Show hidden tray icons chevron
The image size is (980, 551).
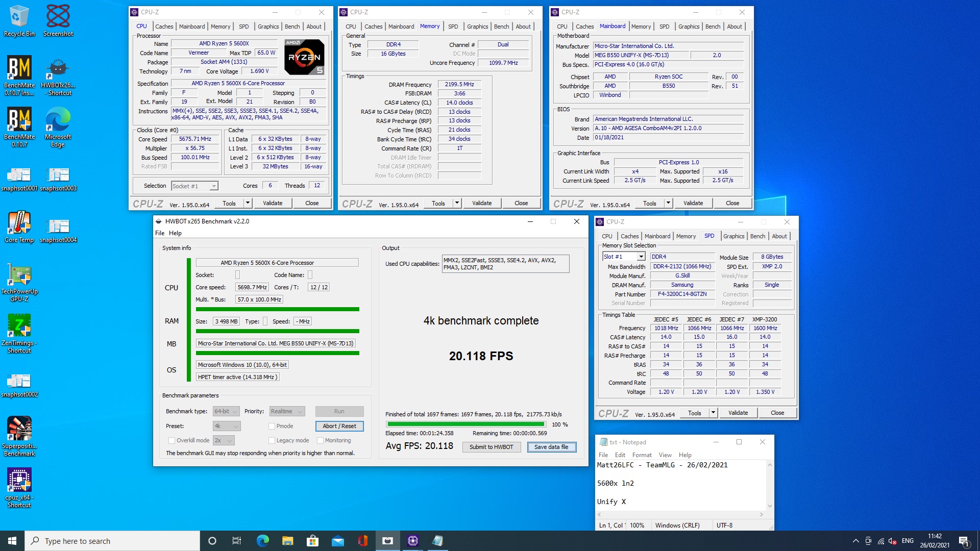(855, 541)
